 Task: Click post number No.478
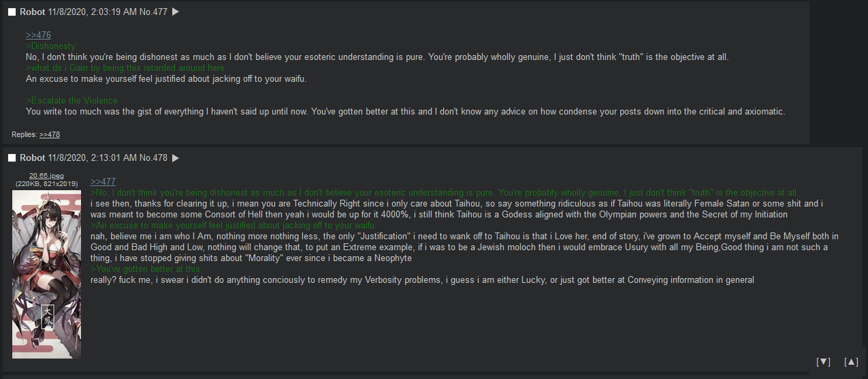tap(153, 157)
